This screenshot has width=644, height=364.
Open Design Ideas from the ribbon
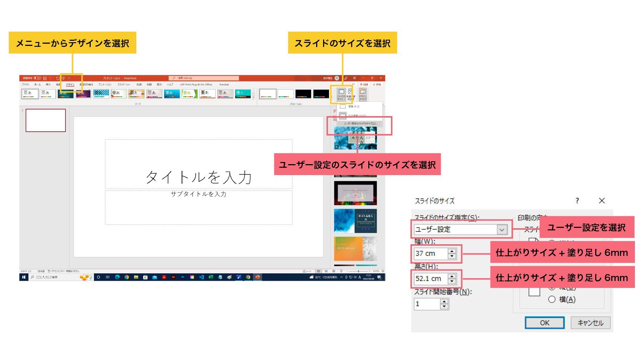pyautogui.click(x=363, y=95)
